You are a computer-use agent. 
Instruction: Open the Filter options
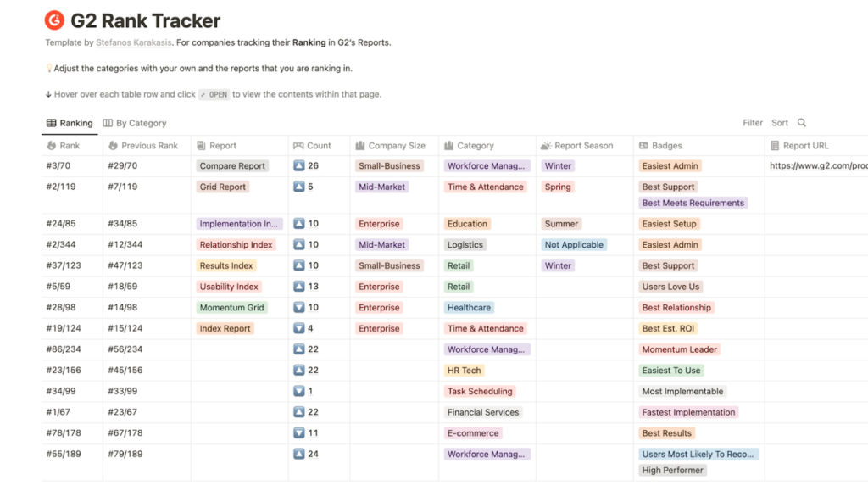752,122
